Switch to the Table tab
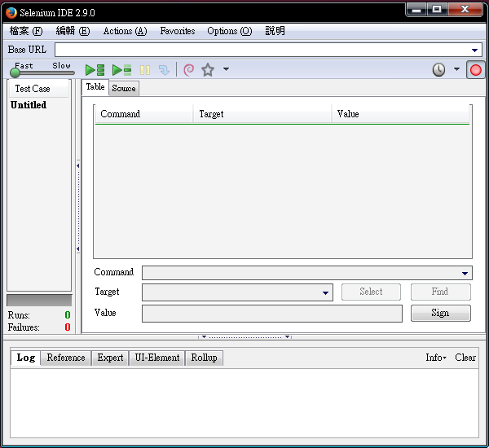The height and width of the screenshot is (448, 489). click(x=95, y=87)
